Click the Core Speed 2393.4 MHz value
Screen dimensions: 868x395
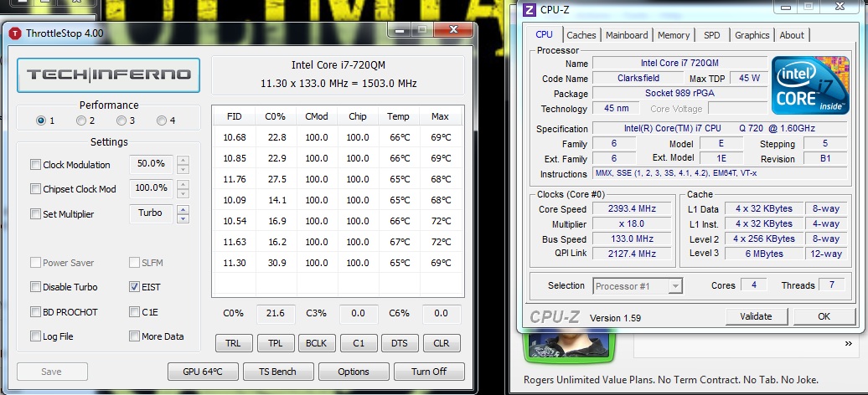pyautogui.click(x=633, y=209)
